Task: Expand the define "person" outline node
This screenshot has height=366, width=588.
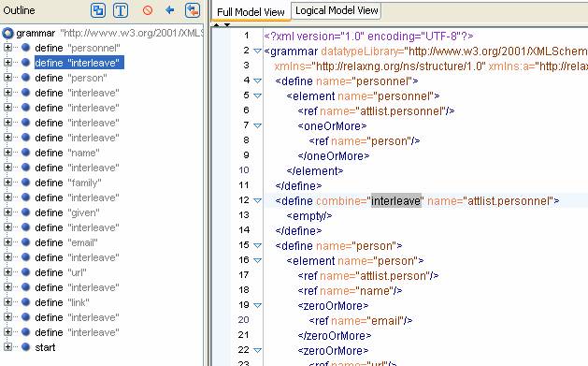Action: pos(7,78)
